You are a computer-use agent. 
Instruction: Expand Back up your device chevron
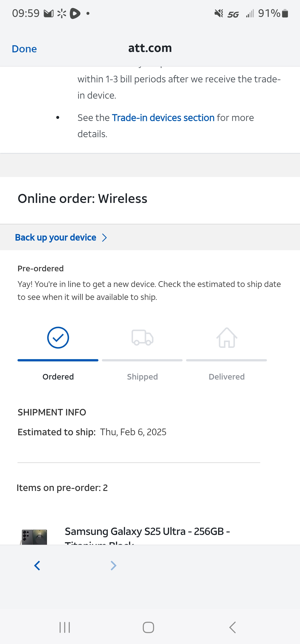[x=104, y=238]
